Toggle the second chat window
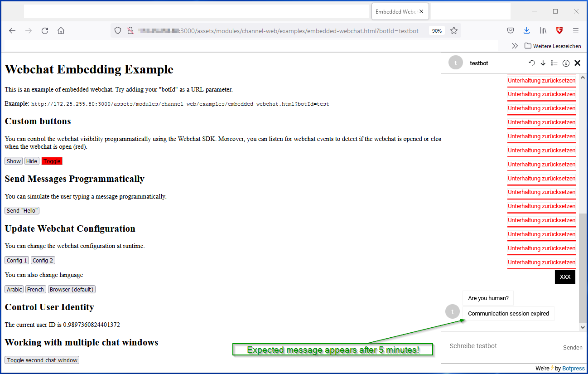This screenshot has height=374, width=588. click(x=42, y=360)
